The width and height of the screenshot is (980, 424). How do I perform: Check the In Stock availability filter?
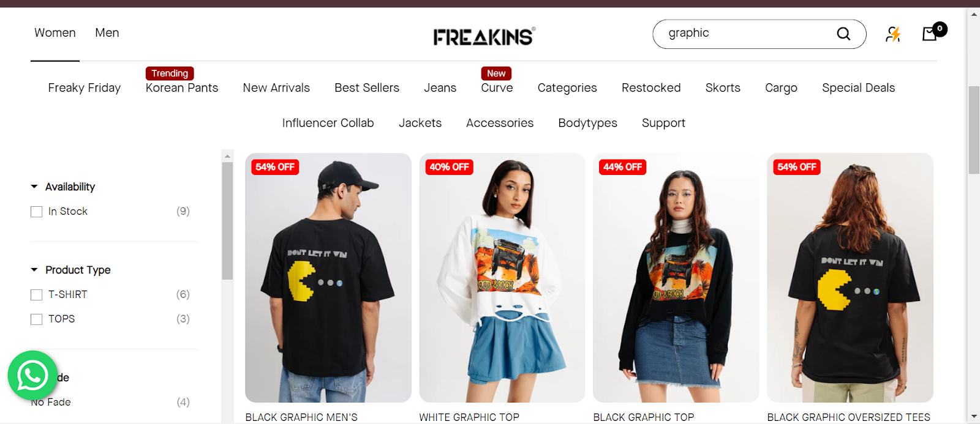click(37, 212)
